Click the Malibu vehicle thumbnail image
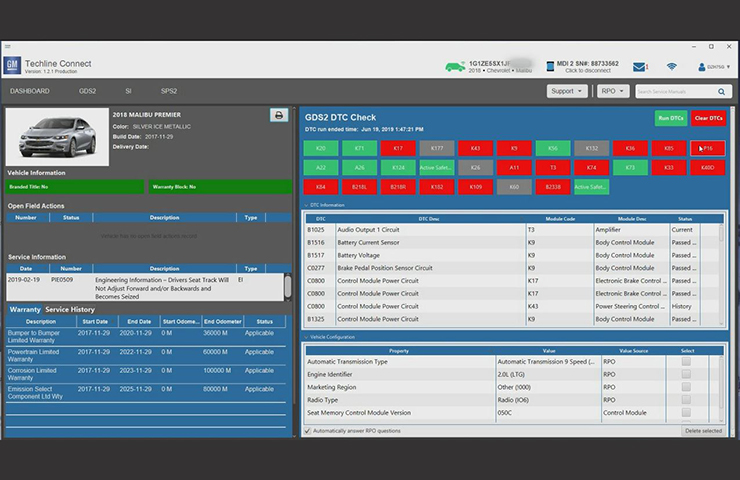The width and height of the screenshot is (740, 480). (57, 137)
